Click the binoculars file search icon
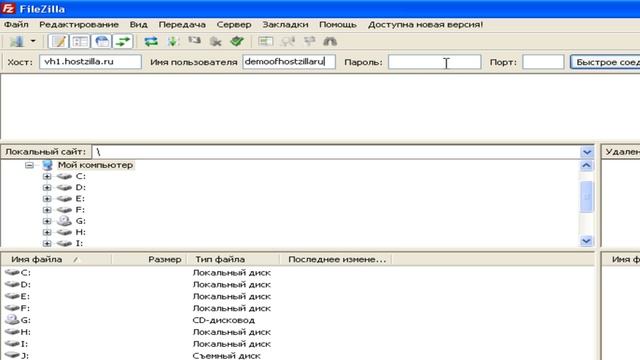Screen dimensions: 640x360 pyautogui.click(x=330, y=41)
